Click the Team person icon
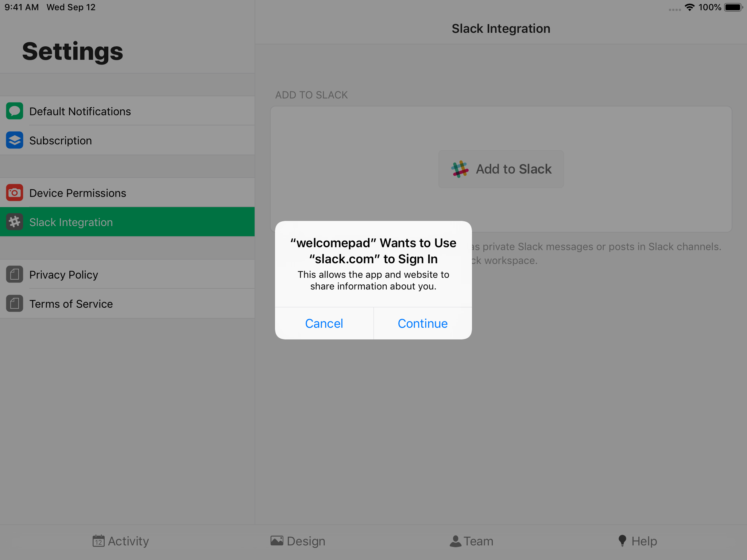747x560 pixels. [x=456, y=541]
